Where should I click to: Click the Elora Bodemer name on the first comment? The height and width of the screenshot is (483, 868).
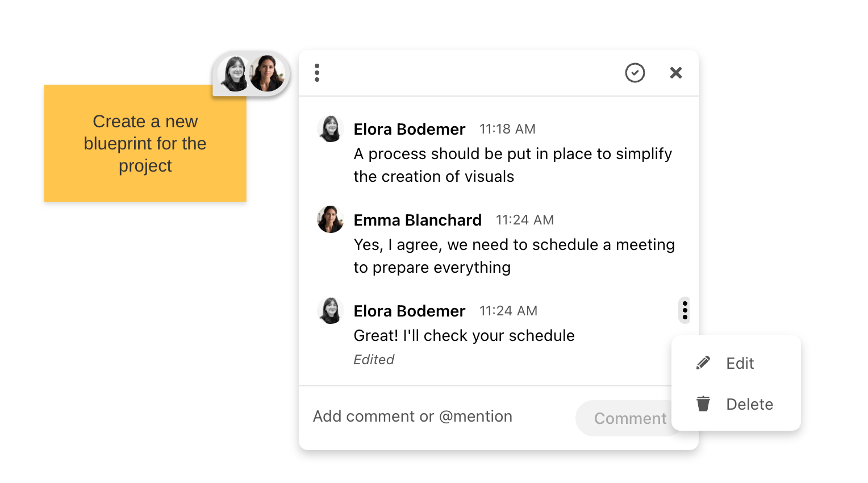(409, 129)
